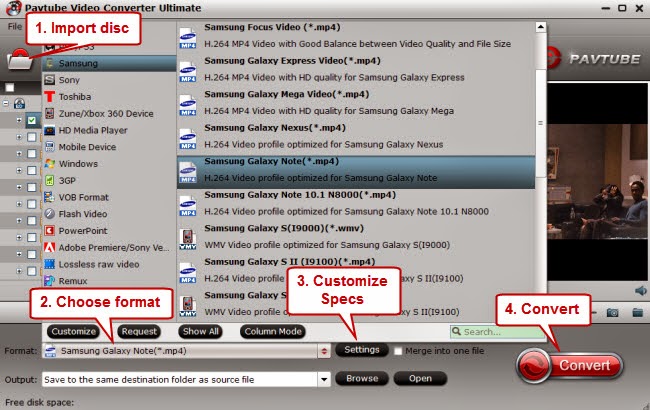This screenshot has height=410, width=650.
Task: Click the import disc folder icon
Action: pos(20,59)
